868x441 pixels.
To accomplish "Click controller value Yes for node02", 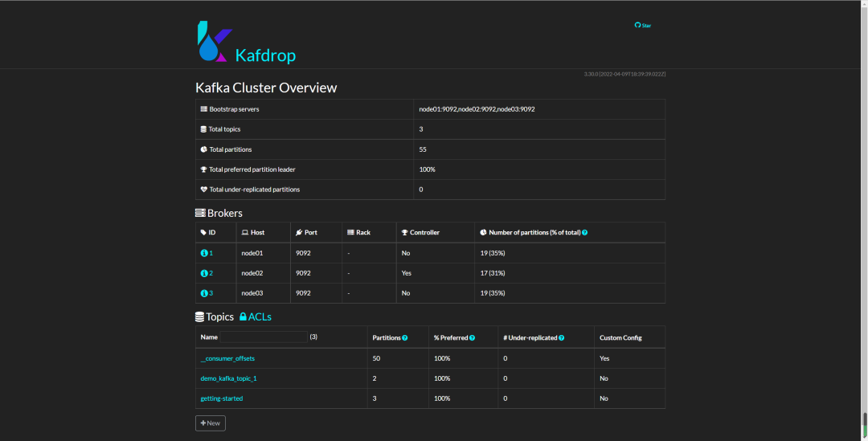I will pyautogui.click(x=407, y=273).
